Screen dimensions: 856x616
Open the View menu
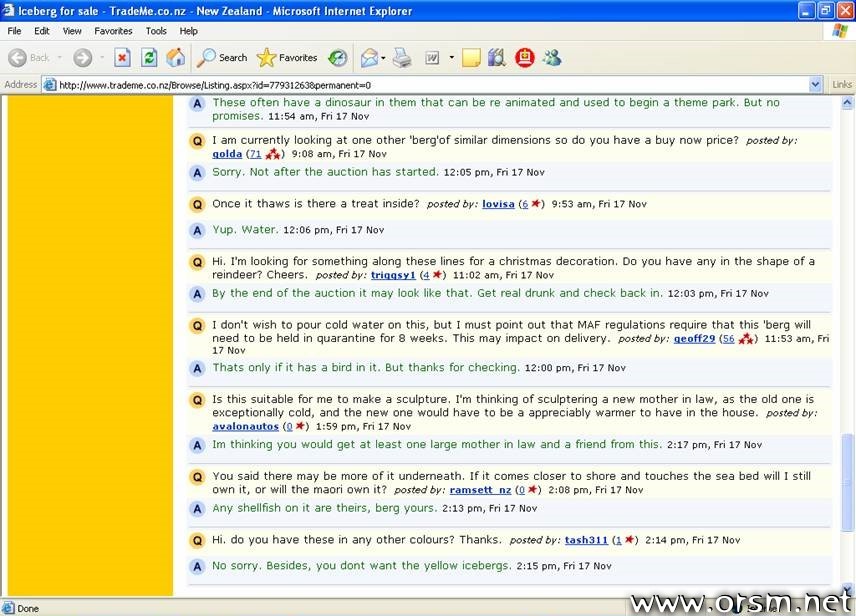[x=72, y=31]
